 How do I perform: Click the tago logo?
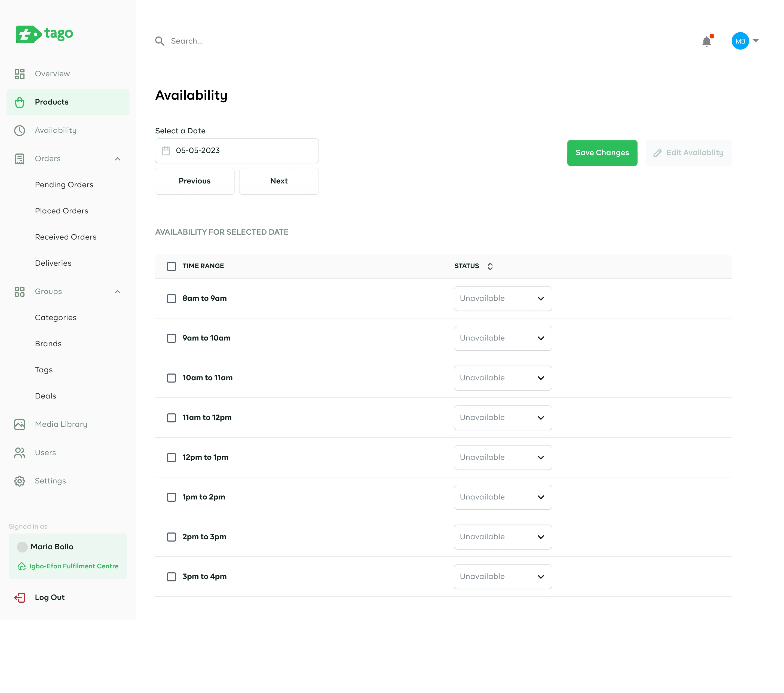pos(44,34)
